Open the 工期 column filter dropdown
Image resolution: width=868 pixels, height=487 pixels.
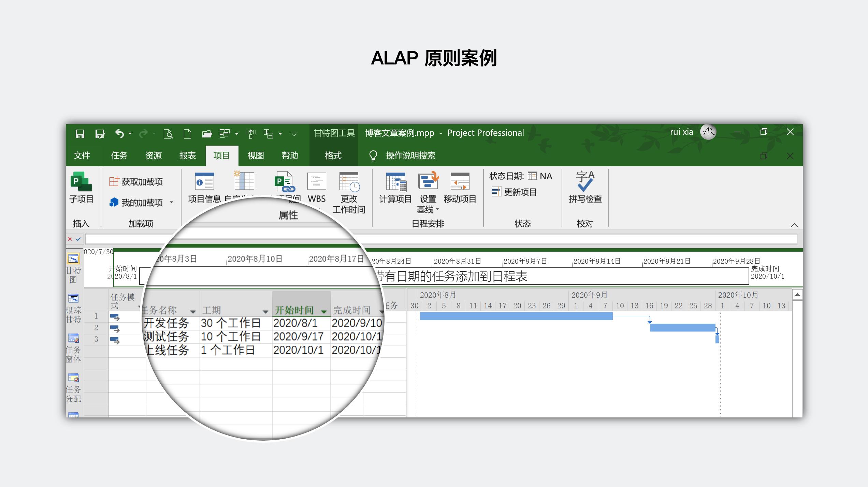pyautogui.click(x=265, y=312)
